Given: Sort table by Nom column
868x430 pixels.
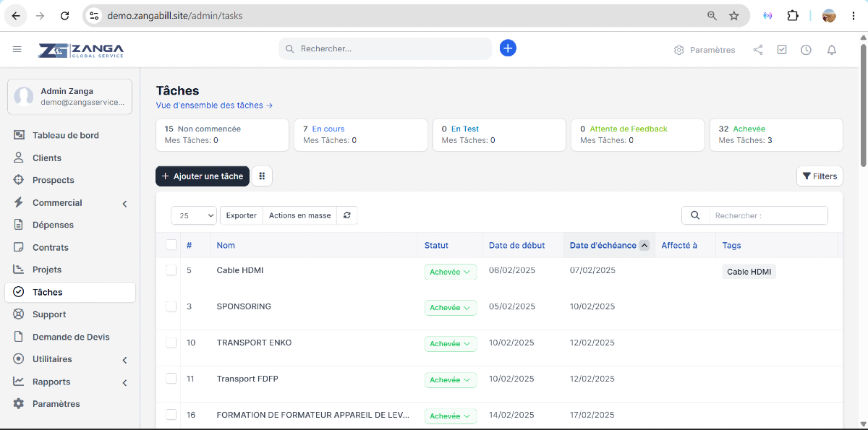Looking at the screenshot, I should pyautogui.click(x=226, y=246).
